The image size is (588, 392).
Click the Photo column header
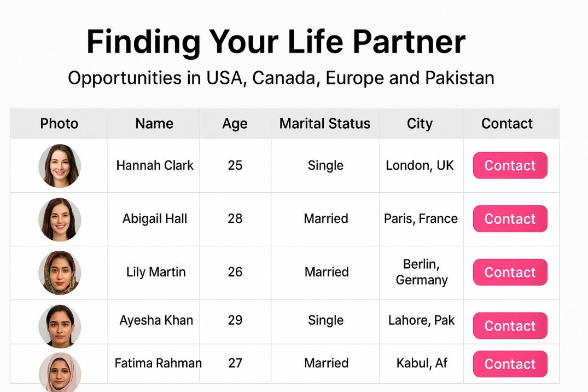tap(59, 124)
